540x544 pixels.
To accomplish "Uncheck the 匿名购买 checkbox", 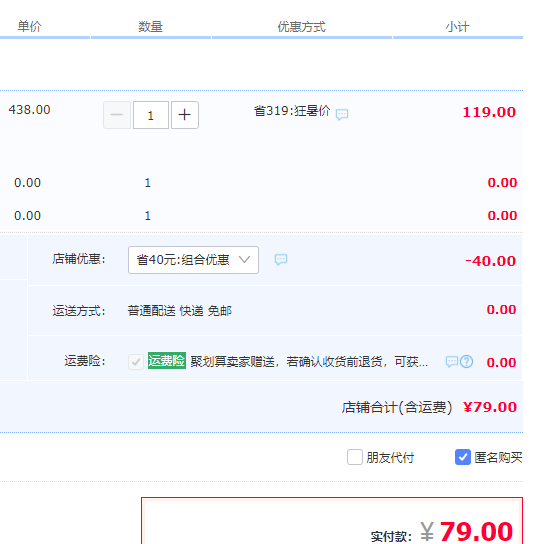I will [x=463, y=457].
